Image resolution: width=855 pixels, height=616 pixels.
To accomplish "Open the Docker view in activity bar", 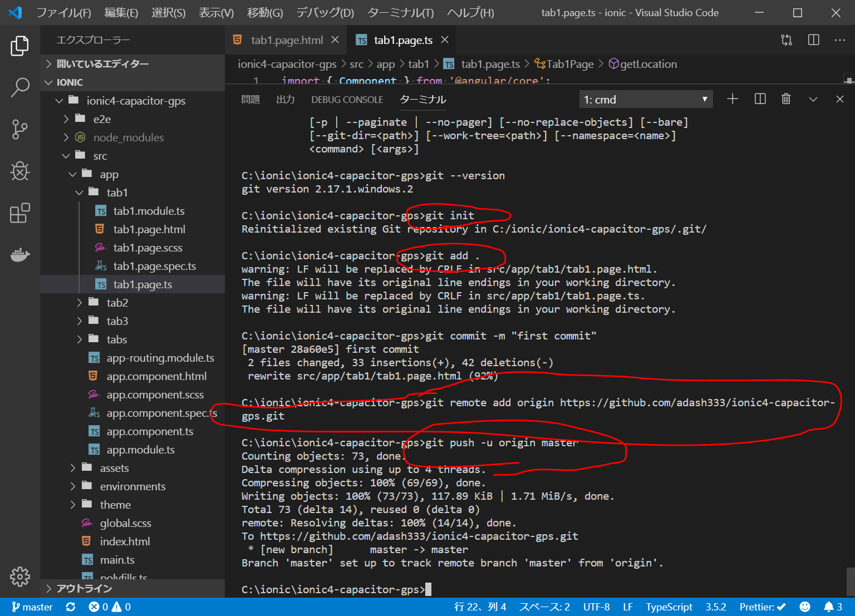I will tap(20, 255).
